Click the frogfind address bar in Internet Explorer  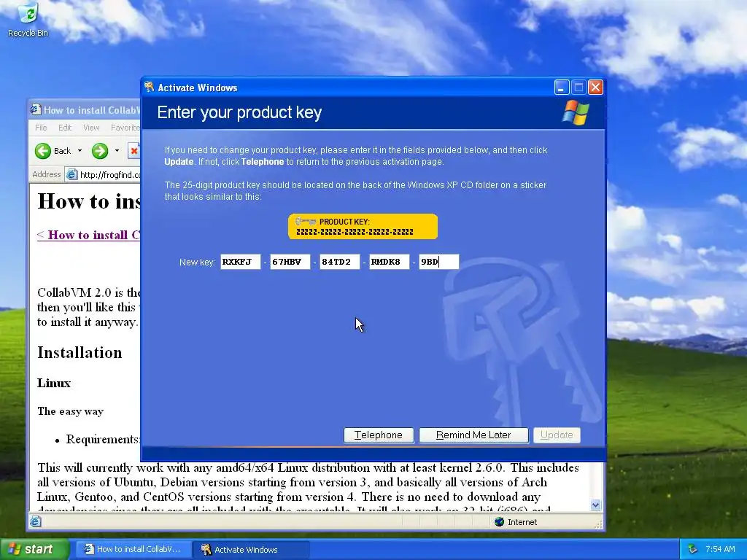pyautogui.click(x=103, y=175)
